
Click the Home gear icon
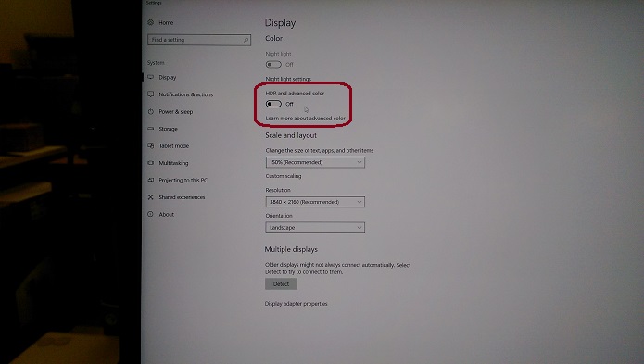pos(151,22)
